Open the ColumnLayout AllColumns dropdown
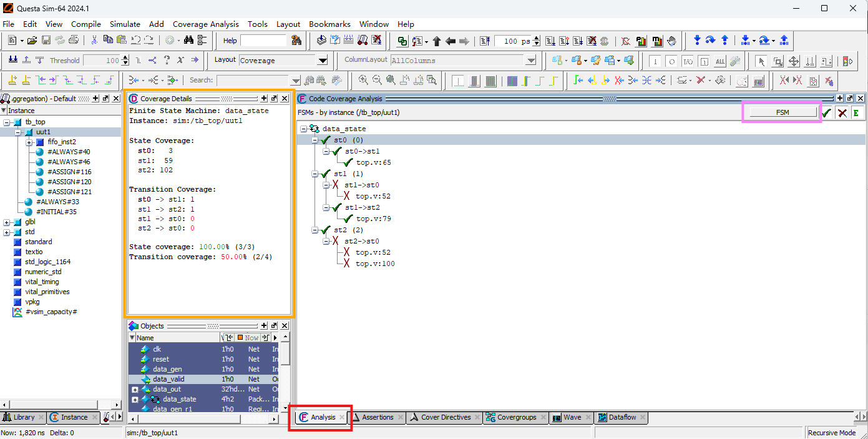The width and height of the screenshot is (868, 439). tap(531, 61)
